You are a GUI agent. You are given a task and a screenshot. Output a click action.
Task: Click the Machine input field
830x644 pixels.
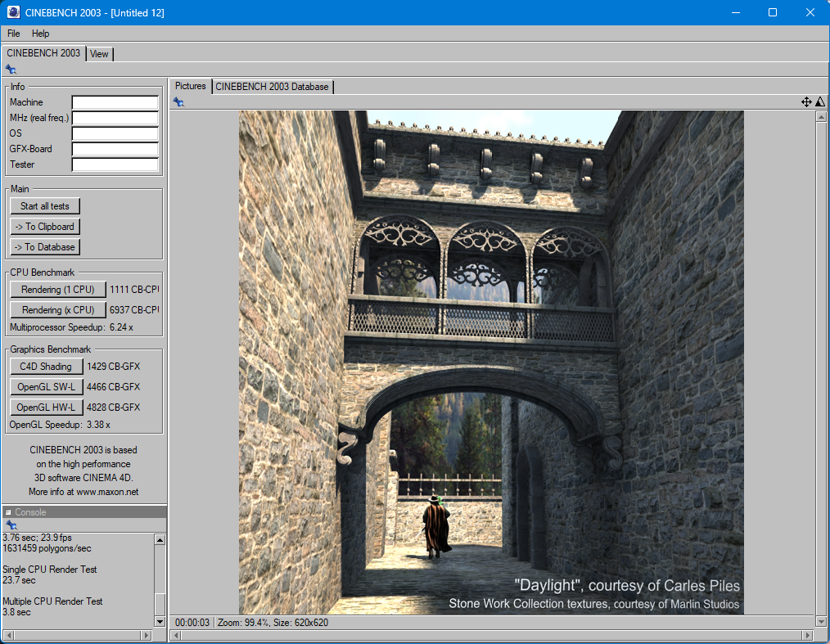[x=115, y=102]
